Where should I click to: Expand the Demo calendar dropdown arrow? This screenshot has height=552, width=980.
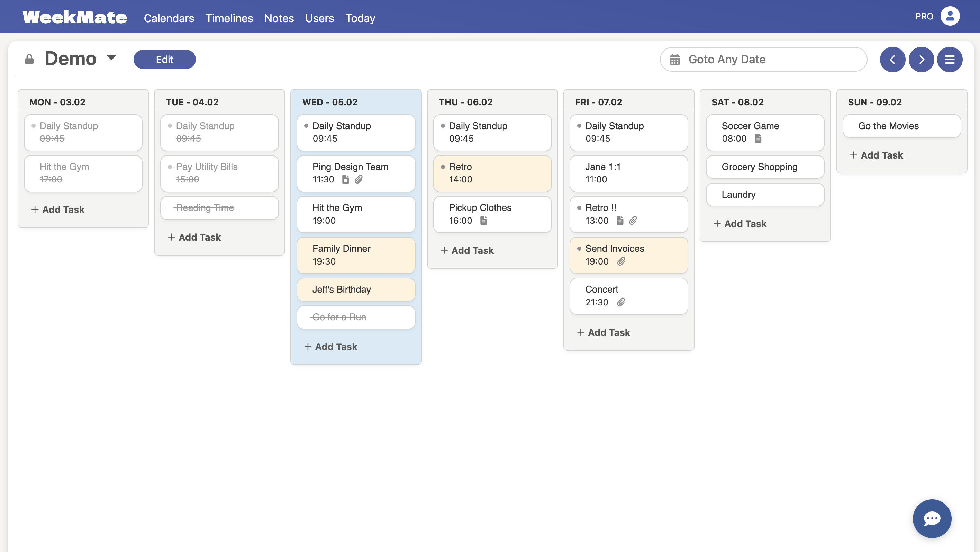pos(111,57)
